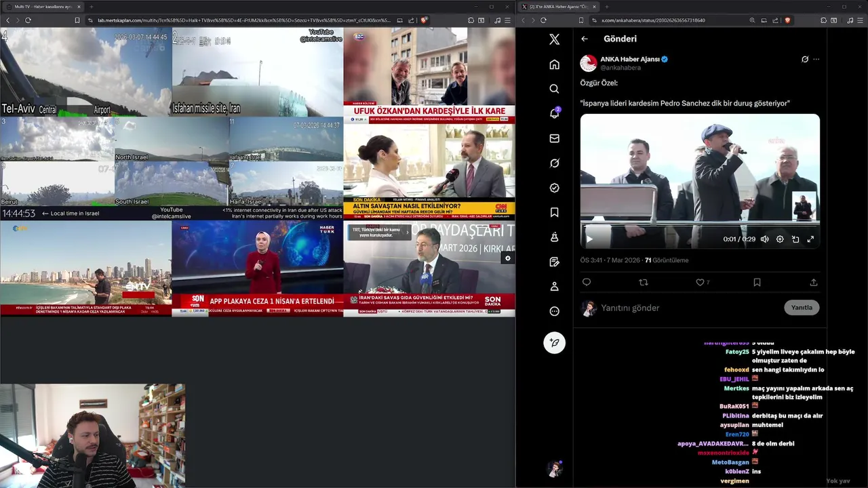Open X Home from the sidebar

click(554, 64)
